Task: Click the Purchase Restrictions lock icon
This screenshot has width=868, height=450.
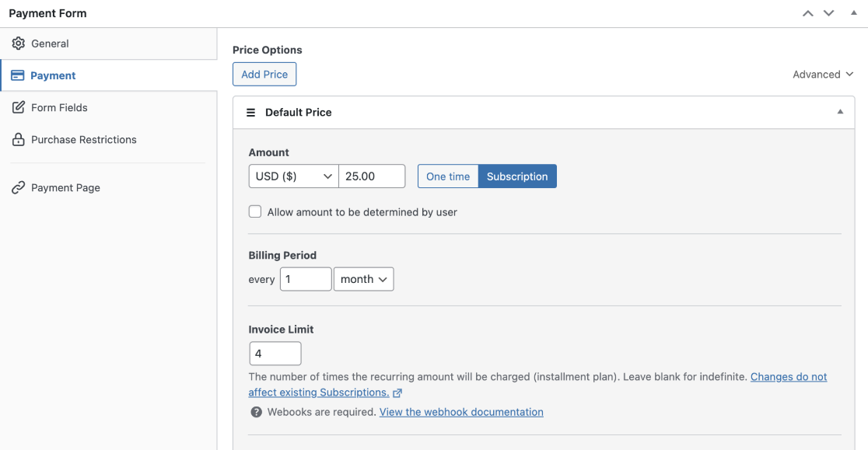Action: coord(18,139)
